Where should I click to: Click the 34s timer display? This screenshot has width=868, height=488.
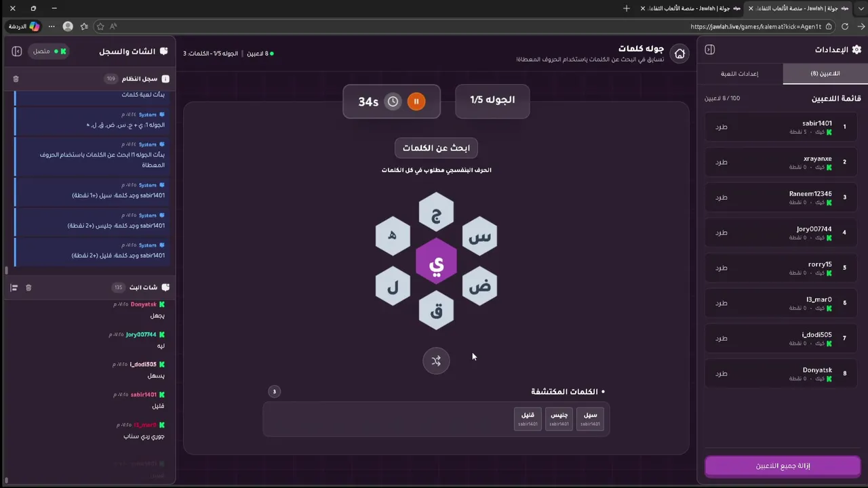(368, 102)
